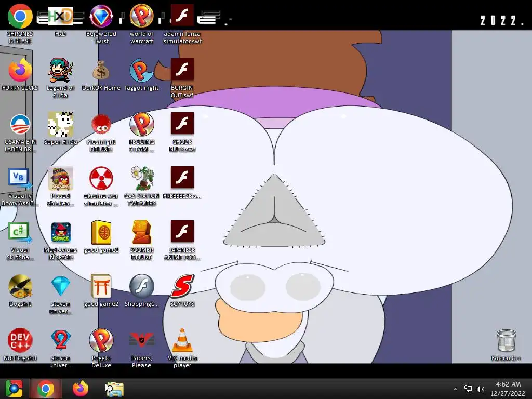Select the red fuzzy ball DELUXE! icon

click(x=101, y=124)
